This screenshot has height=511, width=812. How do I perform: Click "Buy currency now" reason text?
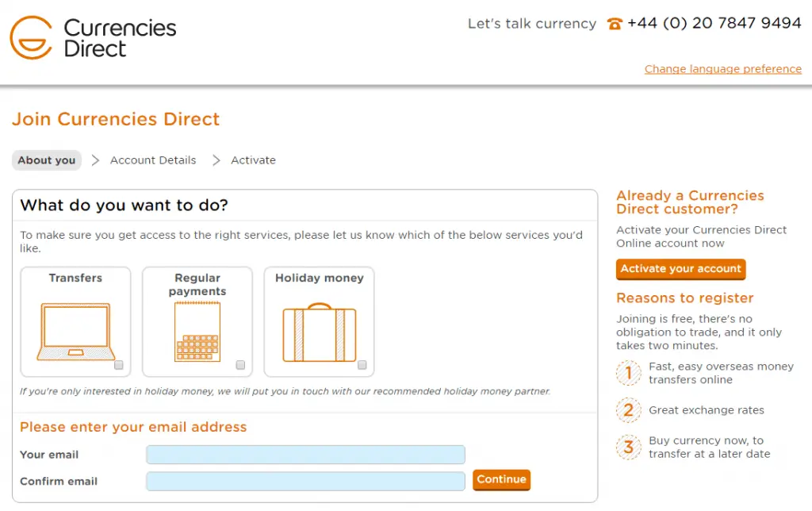click(x=710, y=447)
